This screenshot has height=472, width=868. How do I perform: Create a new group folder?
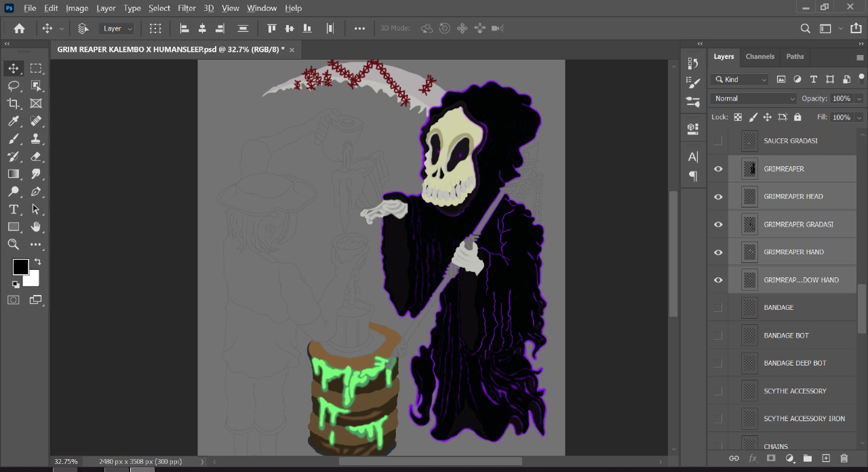(x=808, y=458)
